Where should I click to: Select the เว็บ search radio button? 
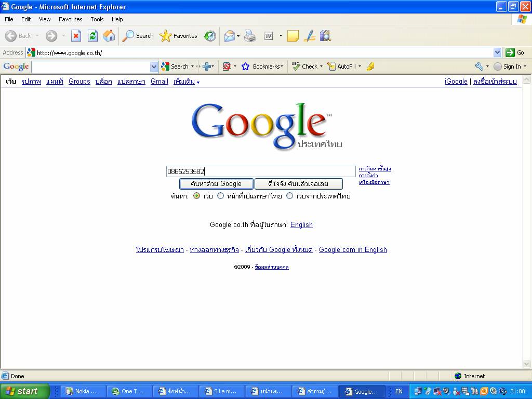(x=196, y=196)
